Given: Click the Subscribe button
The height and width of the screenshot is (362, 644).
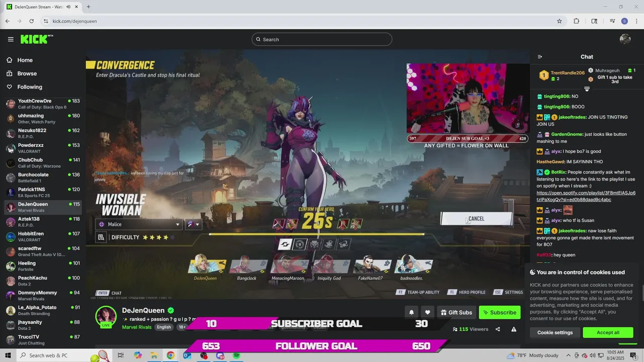Looking at the screenshot, I should coord(500,312).
